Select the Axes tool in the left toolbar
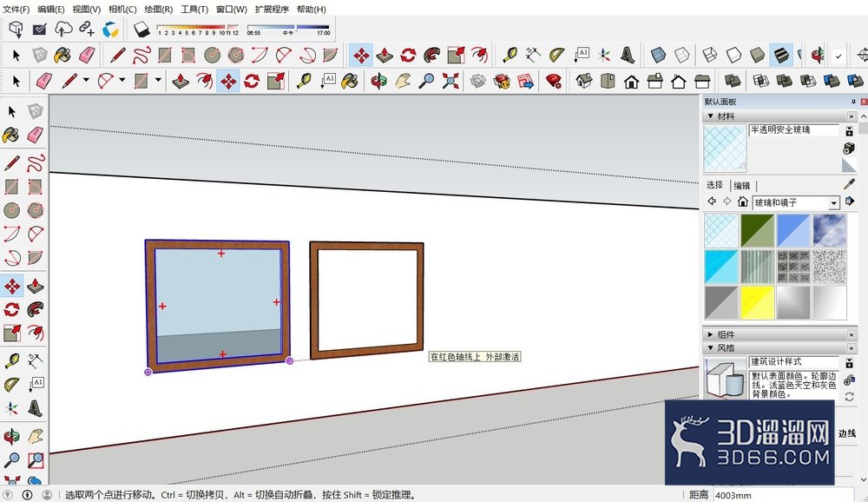 11,408
